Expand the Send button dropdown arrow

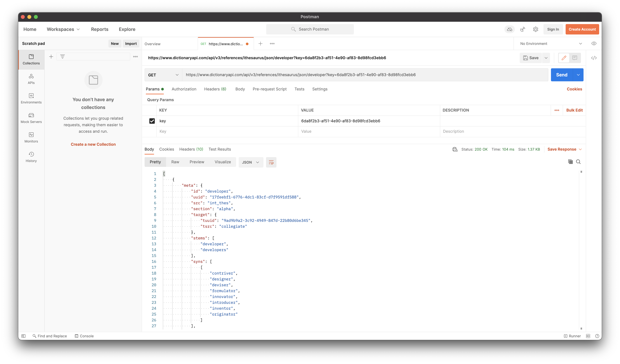click(578, 75)
